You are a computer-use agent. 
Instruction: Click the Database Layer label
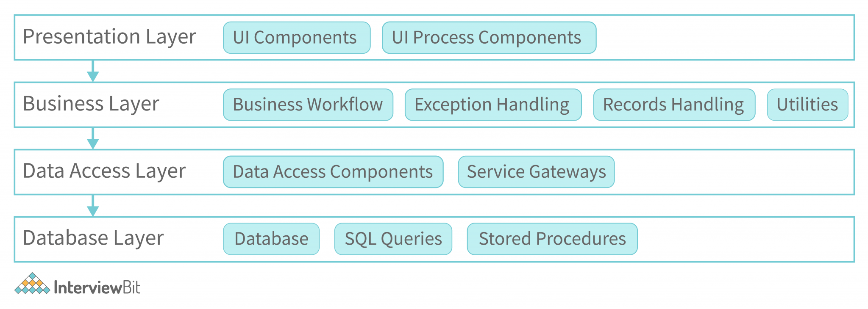[x=93, y=238]
